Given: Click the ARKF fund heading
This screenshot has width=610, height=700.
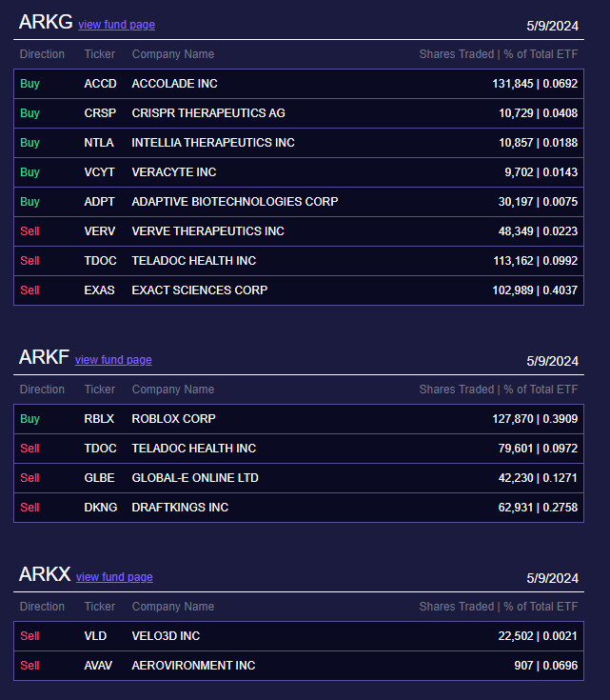Looking at the screenshot, I should tap(44, 357).
